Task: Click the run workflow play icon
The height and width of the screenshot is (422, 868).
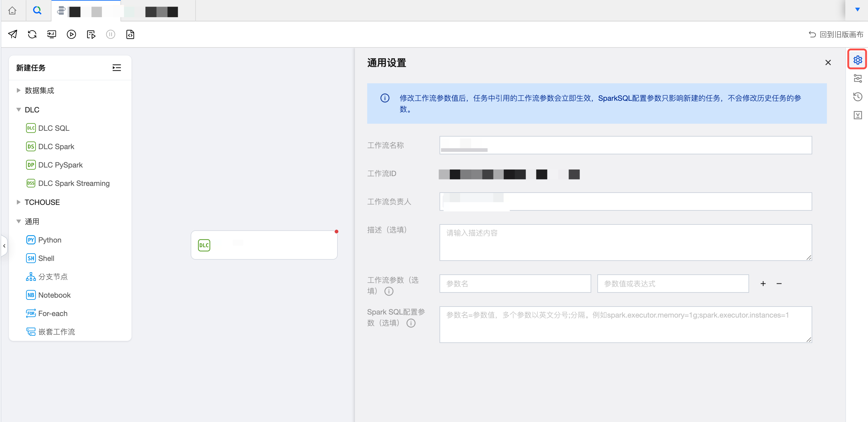Action: pyautogui.click(x=71, y=34)
